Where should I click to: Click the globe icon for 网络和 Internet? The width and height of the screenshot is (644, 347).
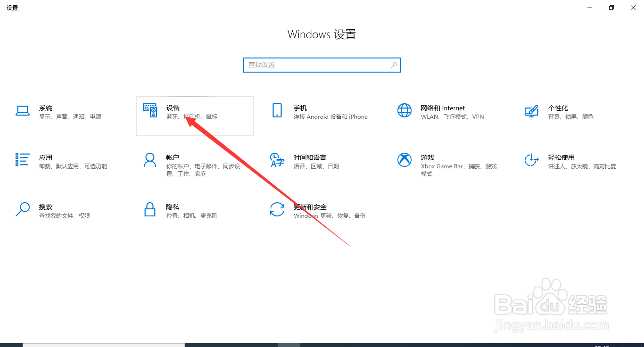(405, 110)
